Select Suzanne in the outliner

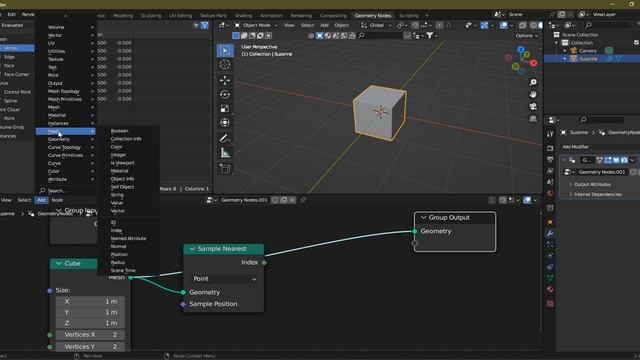coord(588,59)
